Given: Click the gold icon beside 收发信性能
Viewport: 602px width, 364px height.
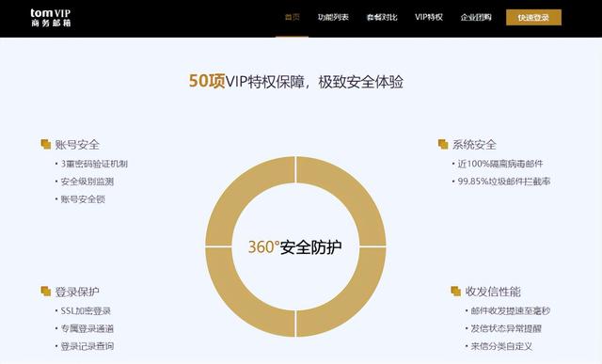Looking at the screenshot, I should coord(455,291).
